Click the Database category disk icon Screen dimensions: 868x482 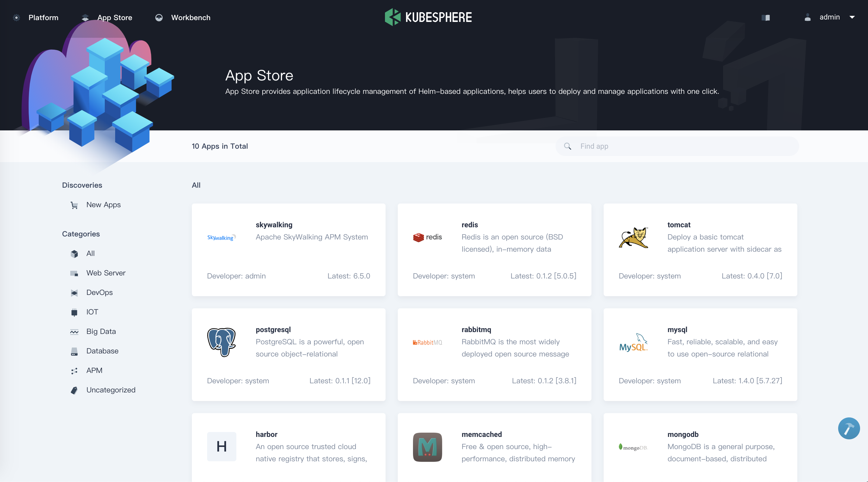click(74, 351)
